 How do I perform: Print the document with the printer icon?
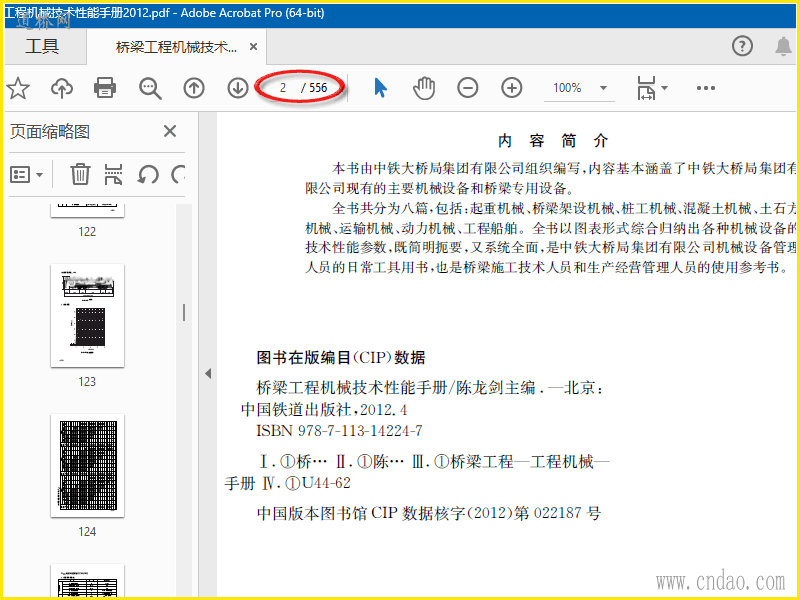105,88
